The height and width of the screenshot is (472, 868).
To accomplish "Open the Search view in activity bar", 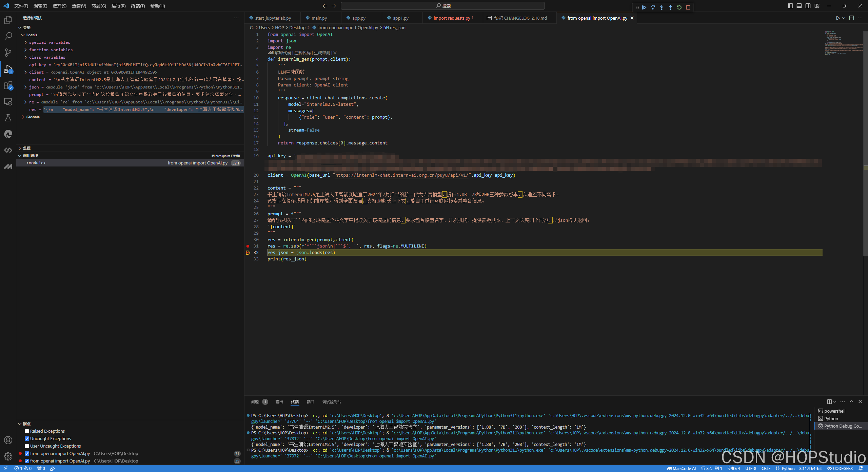I will click(x=8, y=36).
